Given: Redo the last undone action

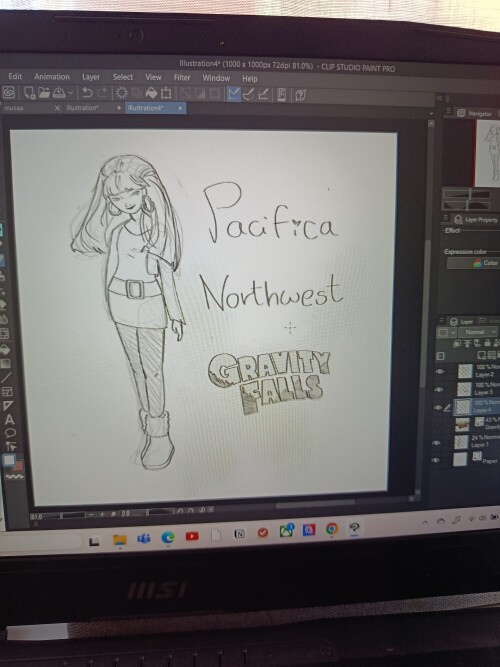Looking at the screenshot, I should (102, 93).
